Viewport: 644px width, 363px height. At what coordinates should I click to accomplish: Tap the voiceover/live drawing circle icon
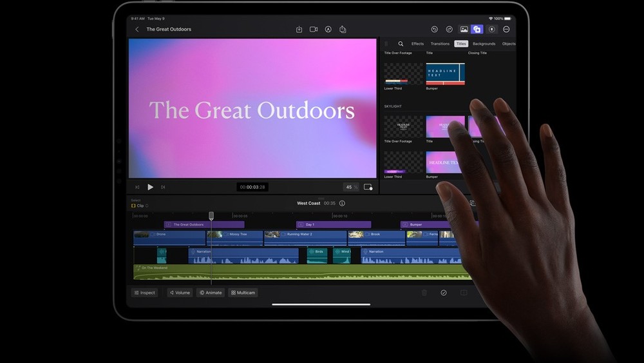click(x=328, y=29)
